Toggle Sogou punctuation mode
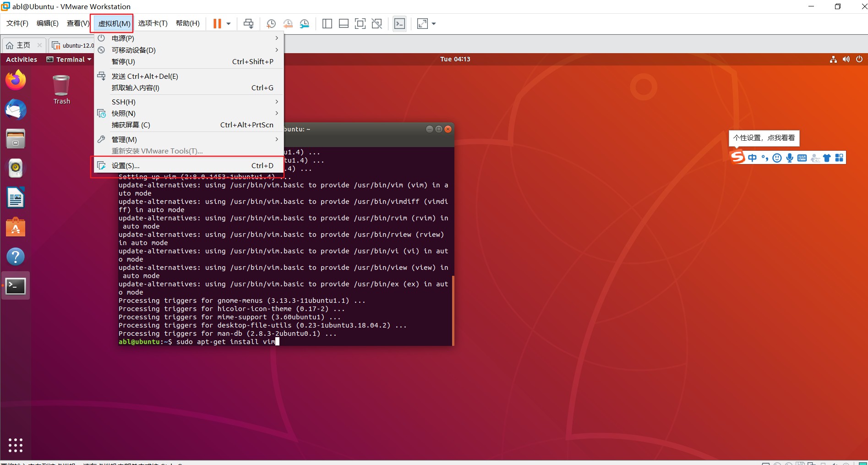868x465 pixels. pyautogui.click(x=764, y=158)
